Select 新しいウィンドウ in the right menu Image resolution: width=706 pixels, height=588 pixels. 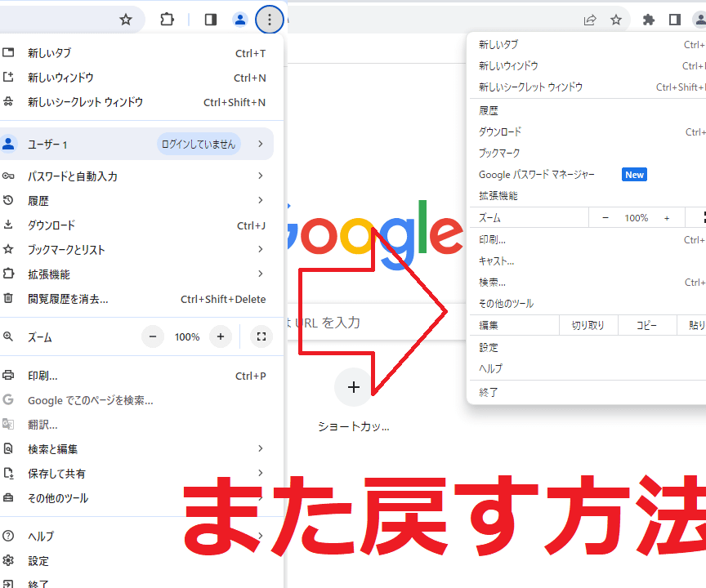[508, 65]
